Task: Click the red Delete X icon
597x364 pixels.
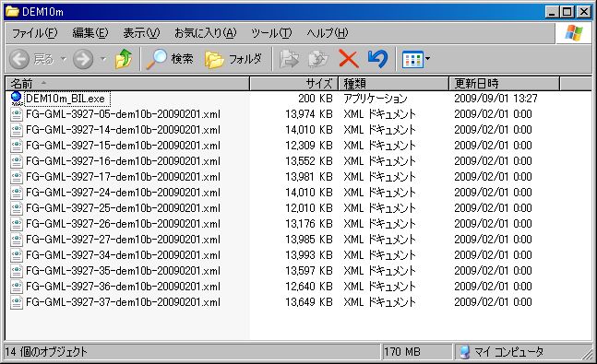Action: pyautogui.click(x=349, y=59)
